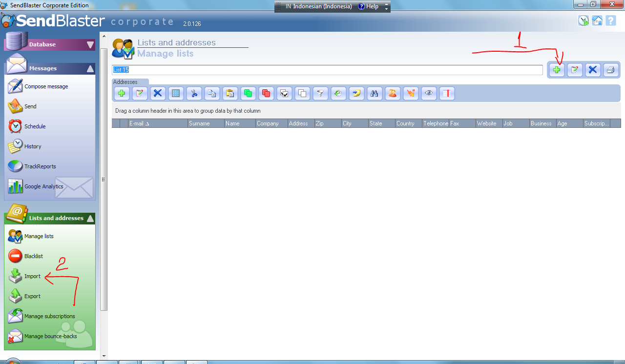Click the Website column header
Viewport: 625px width, 364px height.
pos(489,123)
